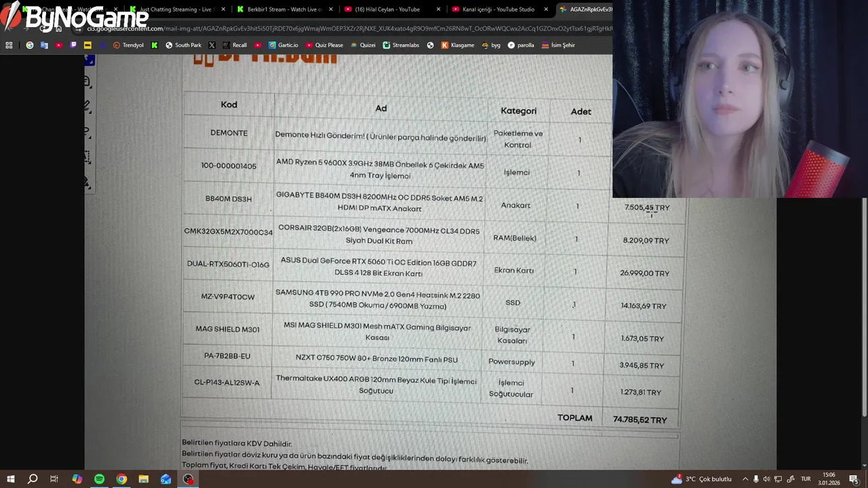
Task: Open the Quiz Please bookmark
Action: point(324,45)
